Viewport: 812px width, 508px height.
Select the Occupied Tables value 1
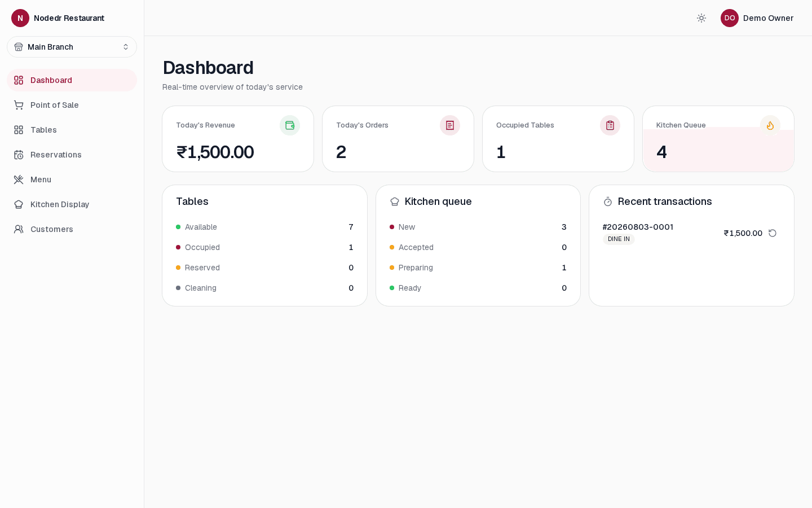[501, 152]
